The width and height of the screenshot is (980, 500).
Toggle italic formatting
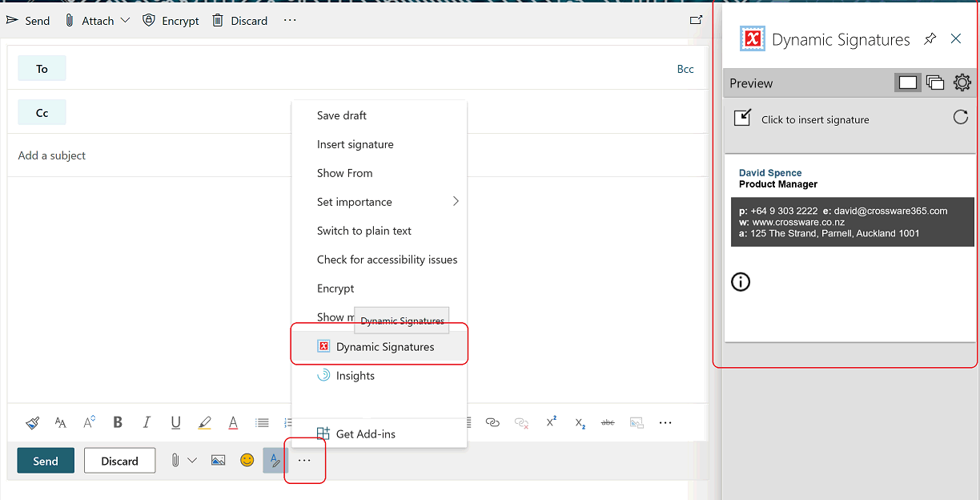click(147, 422)
